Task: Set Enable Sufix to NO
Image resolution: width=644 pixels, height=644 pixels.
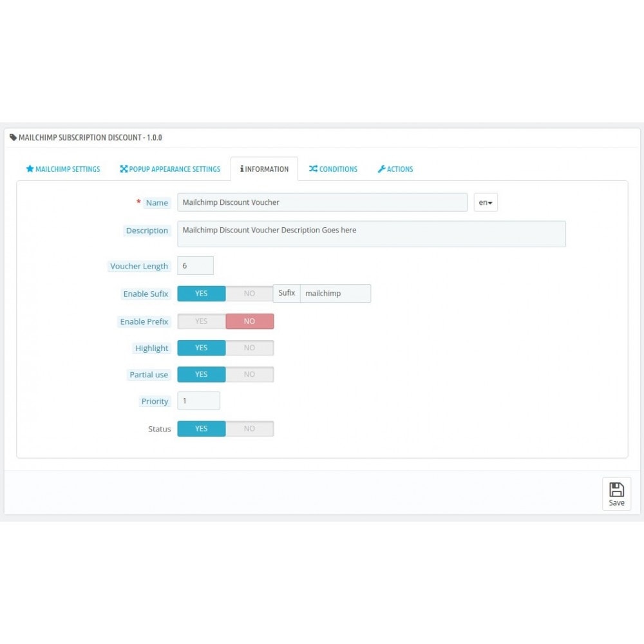Action: pyautogui.click(x=249, y=294)
